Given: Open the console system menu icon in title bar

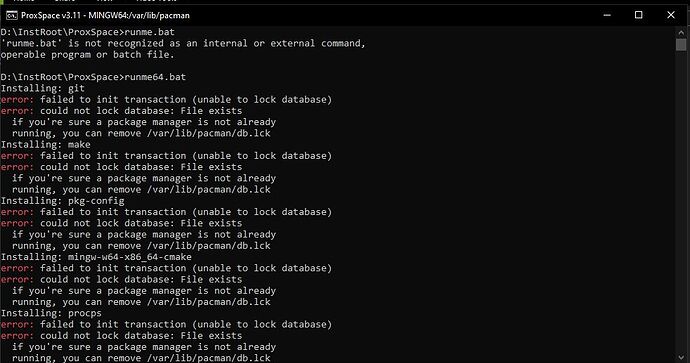Looking at the screenshot, I should point(11,16).
